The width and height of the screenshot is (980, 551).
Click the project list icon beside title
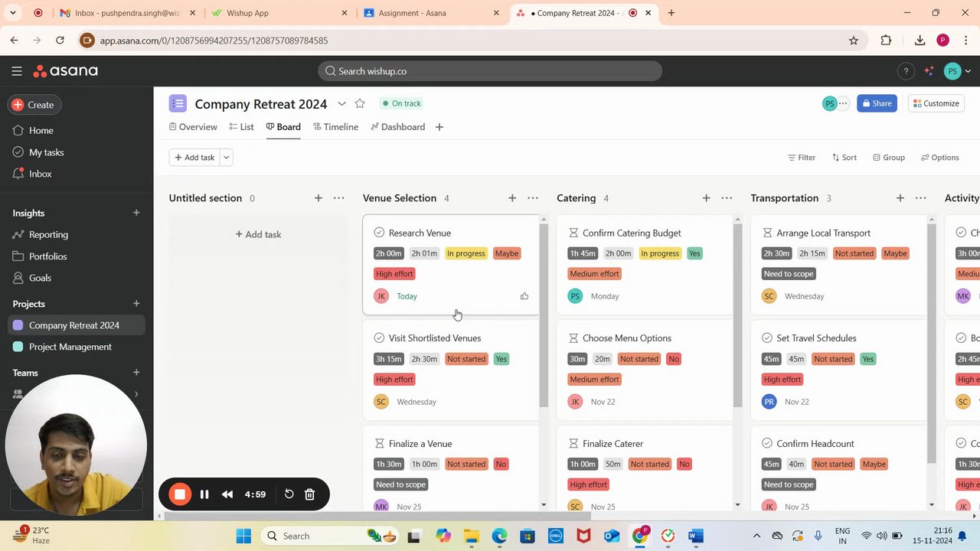point(178,103)
